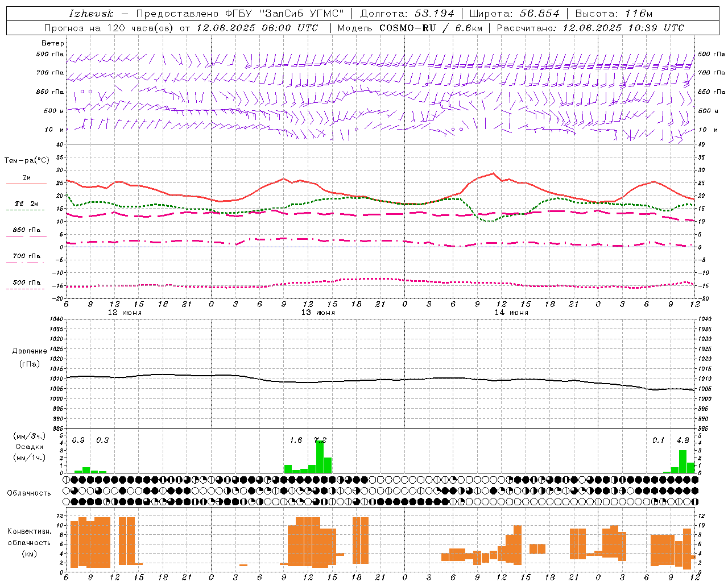The height and width of the screenshot is (582, 728).
Task: Select the '(мм/3ч.)' precipitation unit label
Action: pyautogui.click(x=30, y=436)
